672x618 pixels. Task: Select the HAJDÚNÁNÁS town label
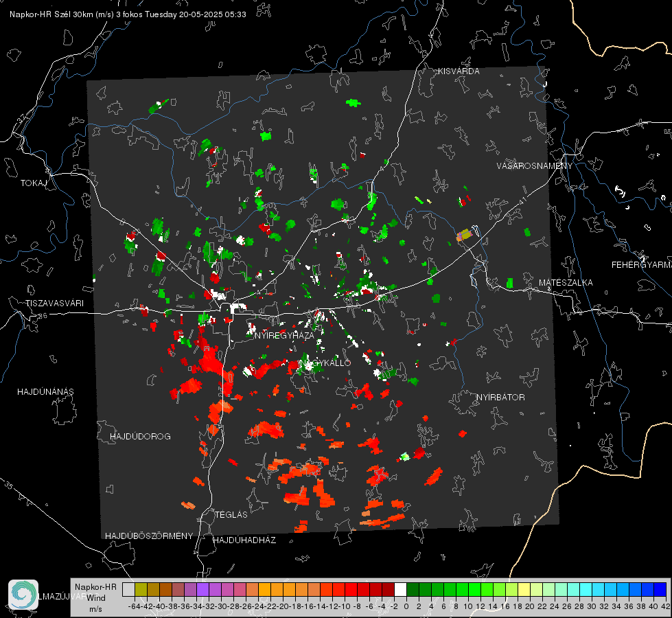click(45, 392)
